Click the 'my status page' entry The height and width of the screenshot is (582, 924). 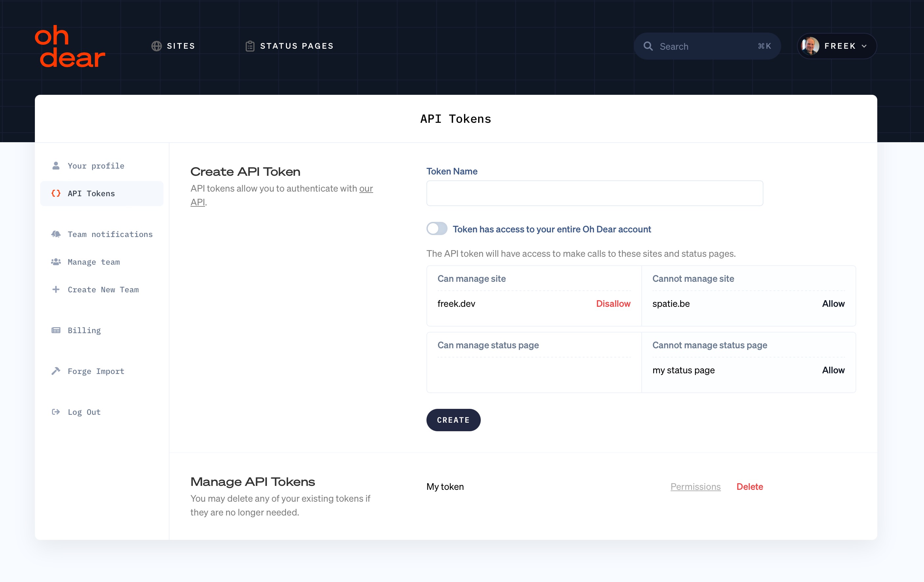683,370
